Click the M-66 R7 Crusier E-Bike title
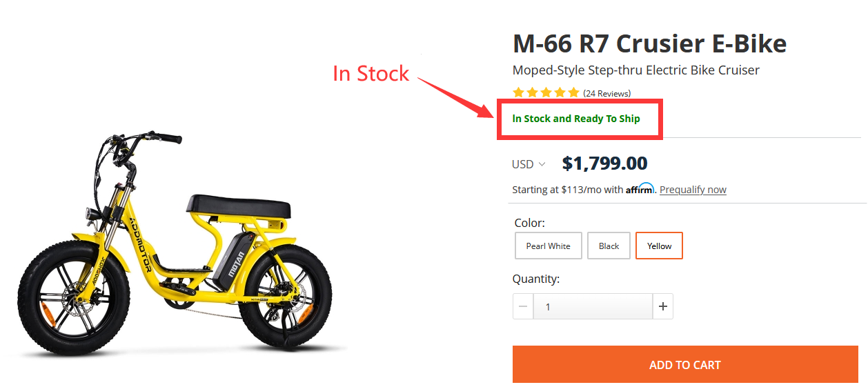 point(649,44)
